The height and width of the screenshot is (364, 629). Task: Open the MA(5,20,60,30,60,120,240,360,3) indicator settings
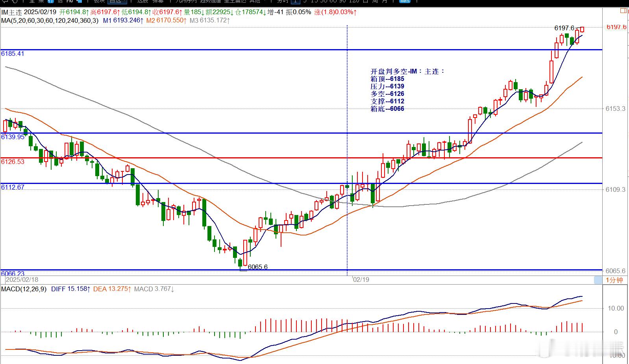click(x=50, y=20)
